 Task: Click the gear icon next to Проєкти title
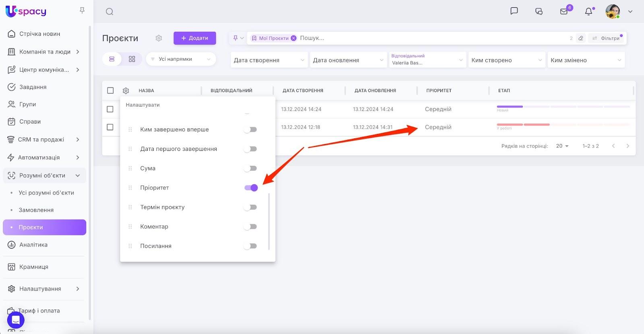pyautogui.click(x=159, y=38)
